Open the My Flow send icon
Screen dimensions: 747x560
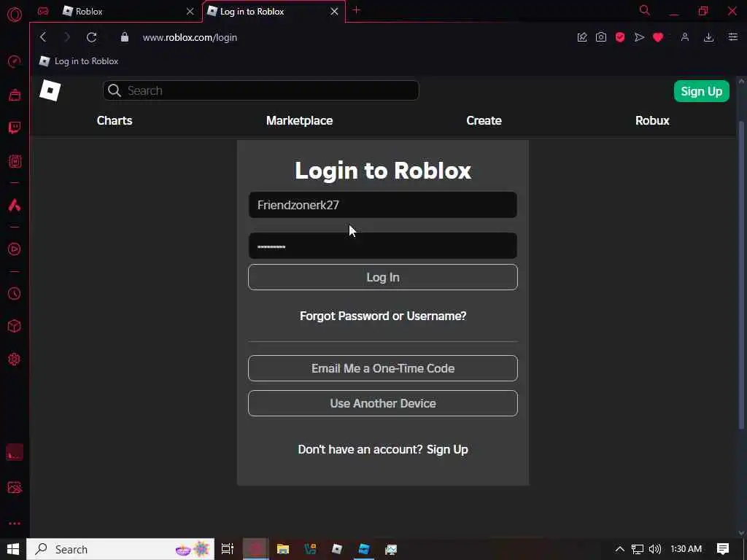(x=639, y=37)
